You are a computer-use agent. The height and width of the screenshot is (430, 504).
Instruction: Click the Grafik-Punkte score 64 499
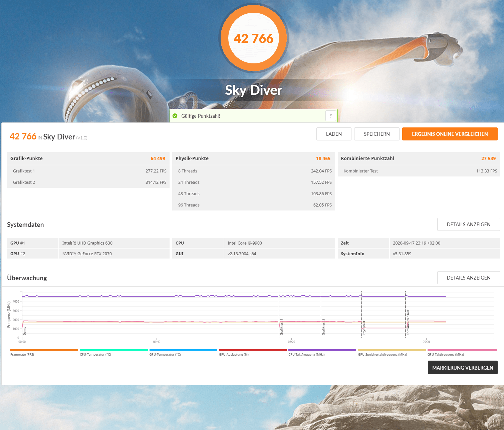[x=158, y=158]
